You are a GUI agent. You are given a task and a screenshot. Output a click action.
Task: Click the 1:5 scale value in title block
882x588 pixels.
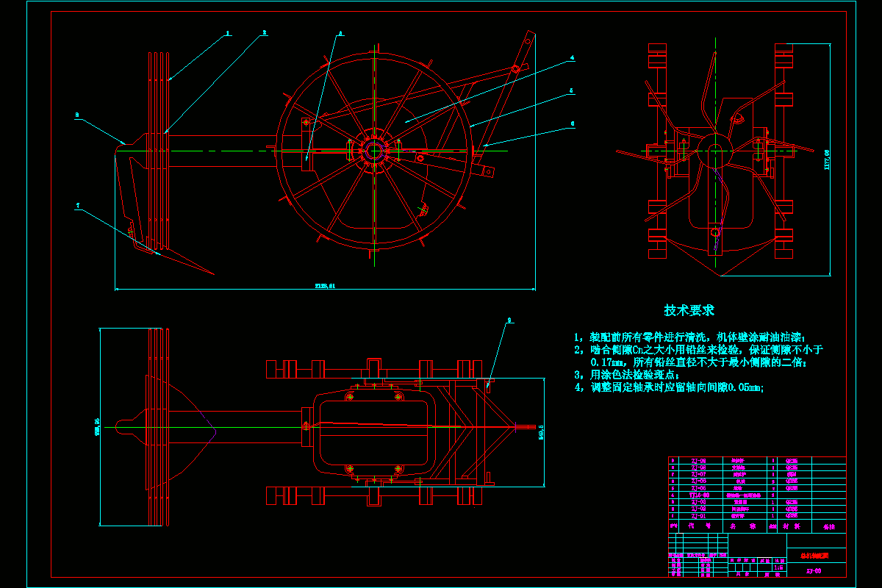click(778, 567)
